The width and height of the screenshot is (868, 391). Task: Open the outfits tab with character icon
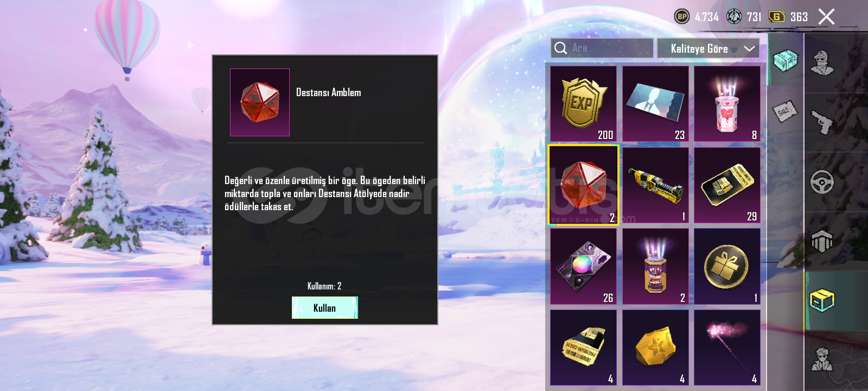pos(822,63)
